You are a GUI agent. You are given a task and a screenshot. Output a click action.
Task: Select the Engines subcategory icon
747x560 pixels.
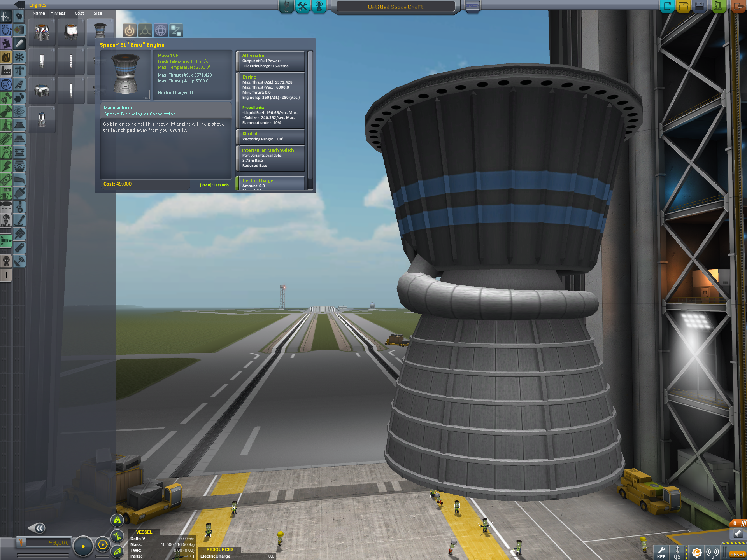pyautogui.click(x=19, y=44)
